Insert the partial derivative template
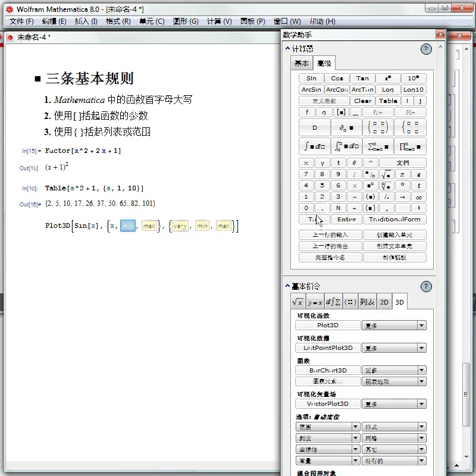The width and height of the screenshot is (476, 476). tap(346, 127)
